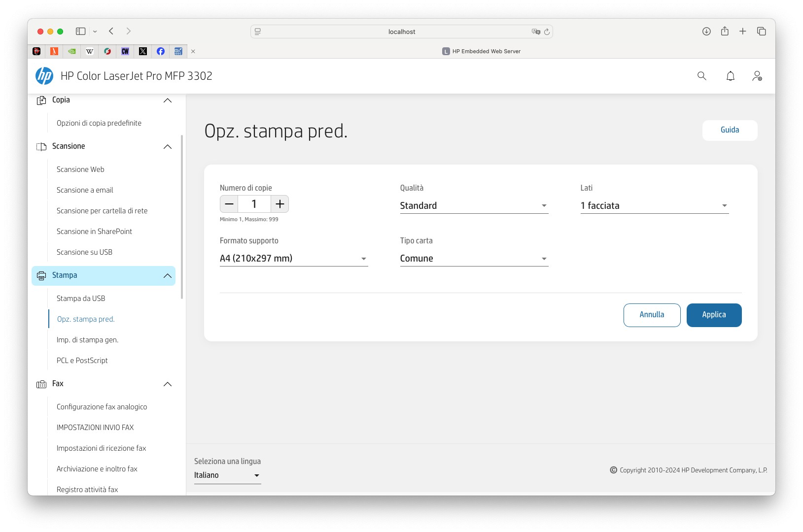This screenshot has width=803, height=532.
Task: Collapse the Fax section chevron
Action: [168, 384]
